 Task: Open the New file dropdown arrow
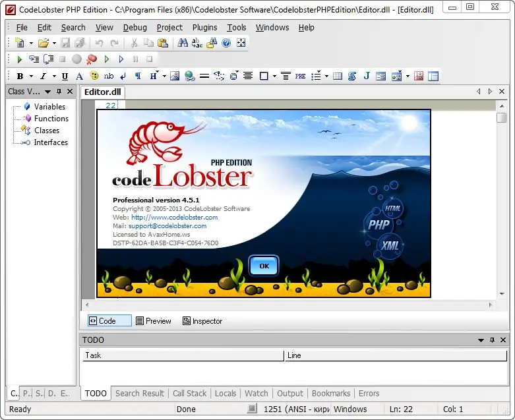[x=31, y=43]
